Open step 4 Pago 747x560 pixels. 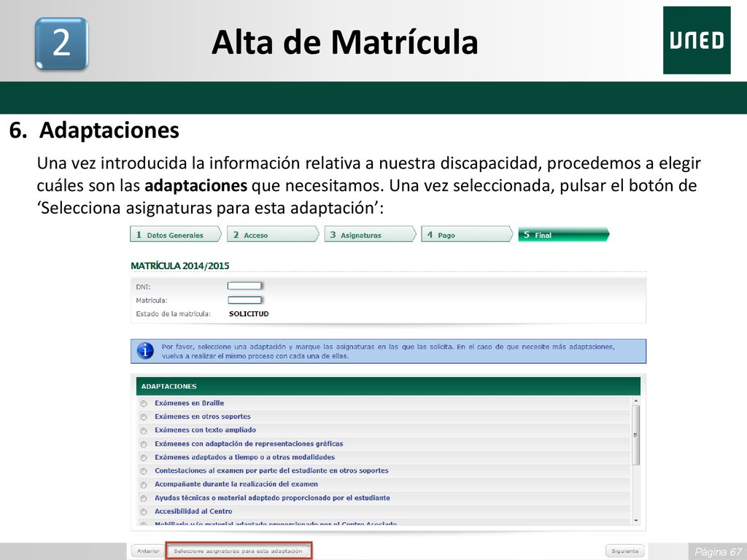[467, 234]
